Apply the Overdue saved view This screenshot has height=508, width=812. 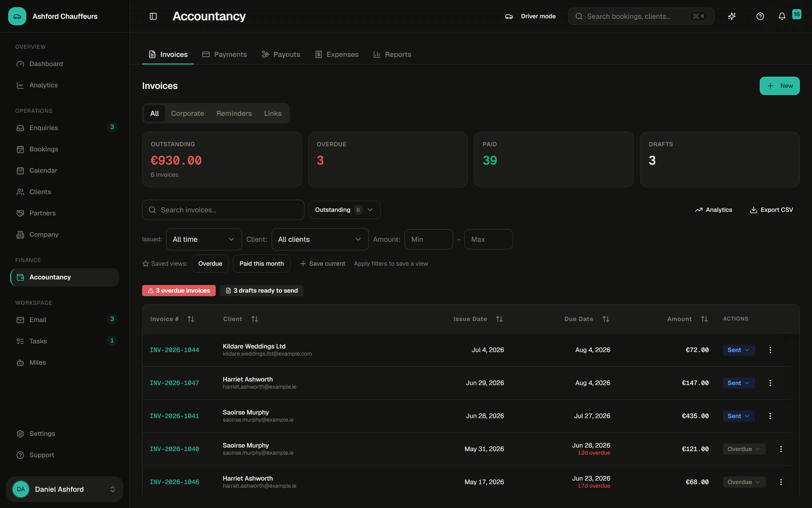pyautogui.click(x=210, y=263)
